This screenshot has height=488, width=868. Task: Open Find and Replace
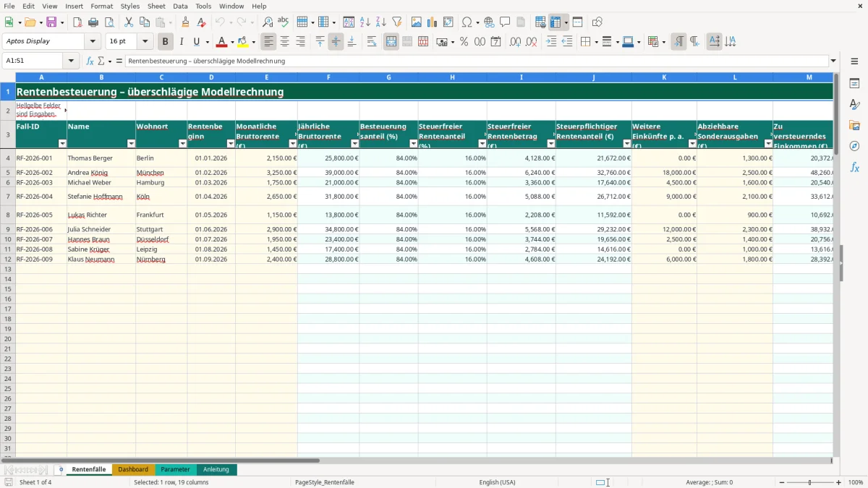pyautogui.click(x=268, y=22)
